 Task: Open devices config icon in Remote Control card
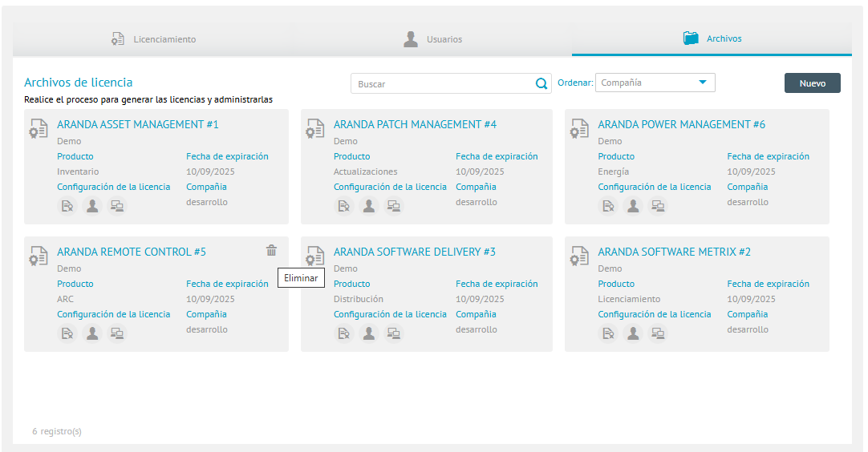pos(117,333)
